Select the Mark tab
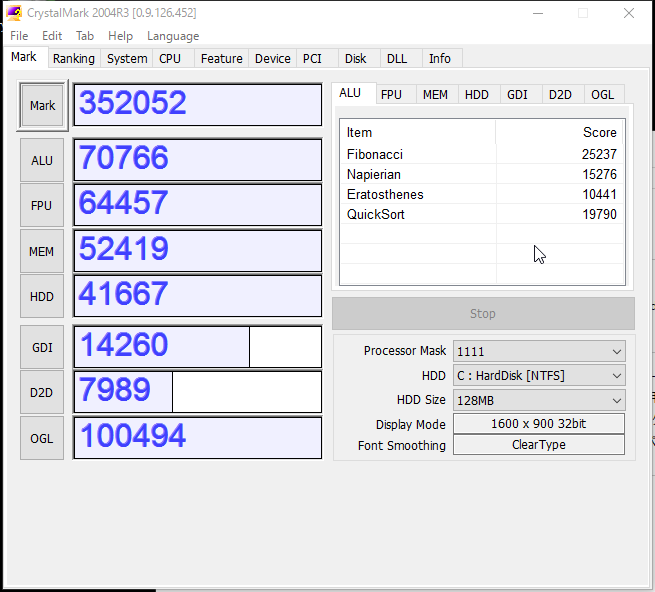 (x=24, y=57)
